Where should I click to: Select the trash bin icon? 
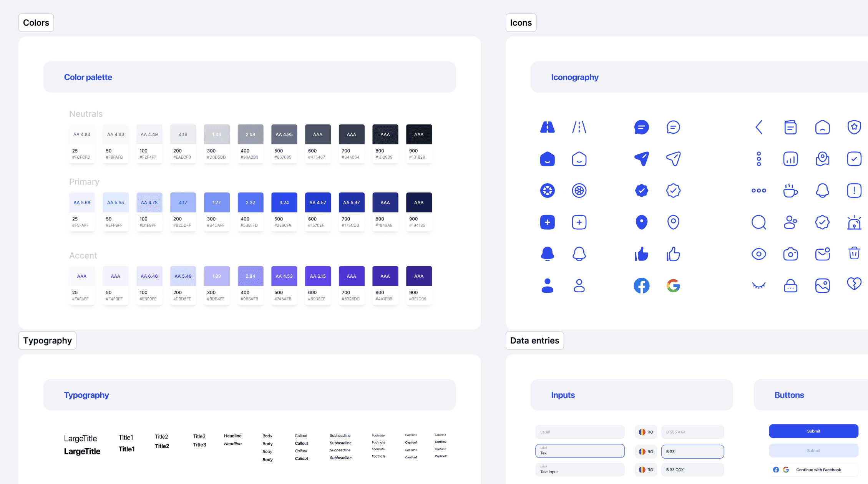[854, 253]
